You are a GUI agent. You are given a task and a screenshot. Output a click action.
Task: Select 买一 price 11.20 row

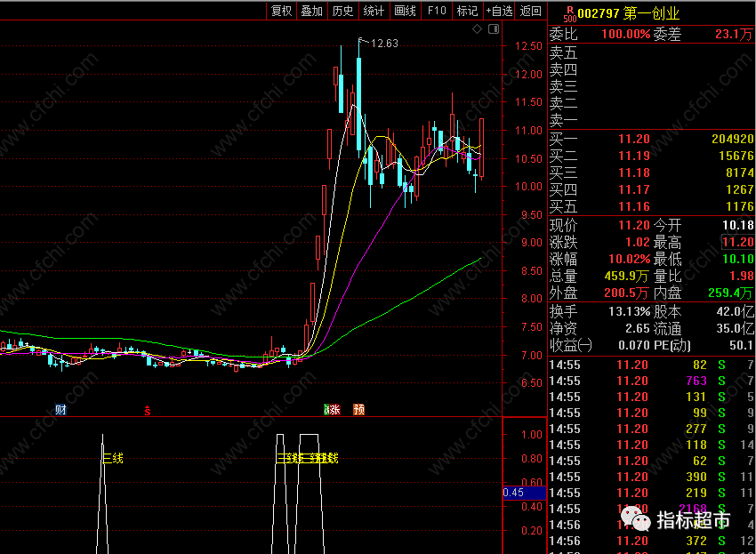[652, 139]
